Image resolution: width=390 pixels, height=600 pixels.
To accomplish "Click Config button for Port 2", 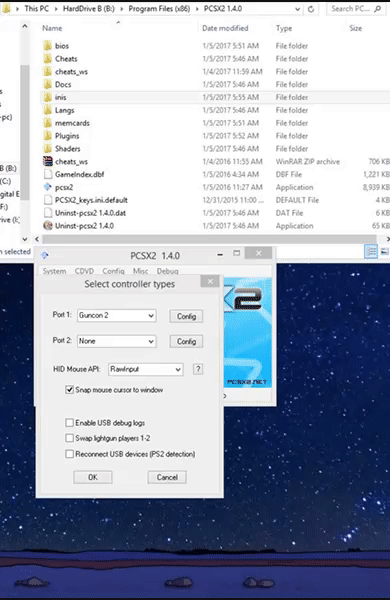I will [x=186, y=341].
